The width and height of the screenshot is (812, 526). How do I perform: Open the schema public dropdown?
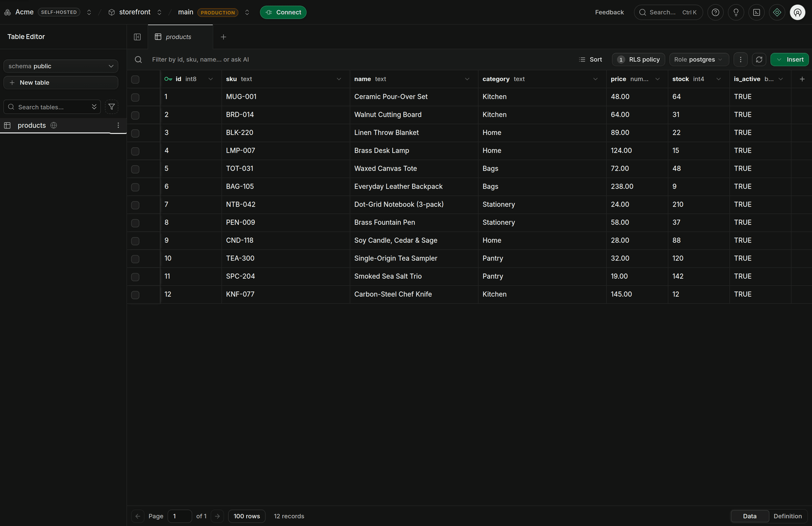click(61, 66)
